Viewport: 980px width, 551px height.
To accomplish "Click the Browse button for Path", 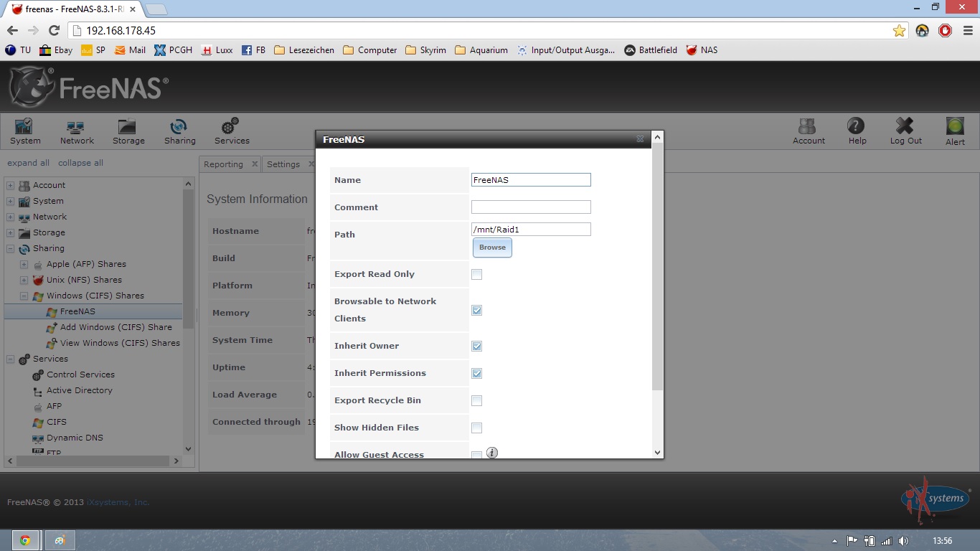I will click(x=492, y=248).
